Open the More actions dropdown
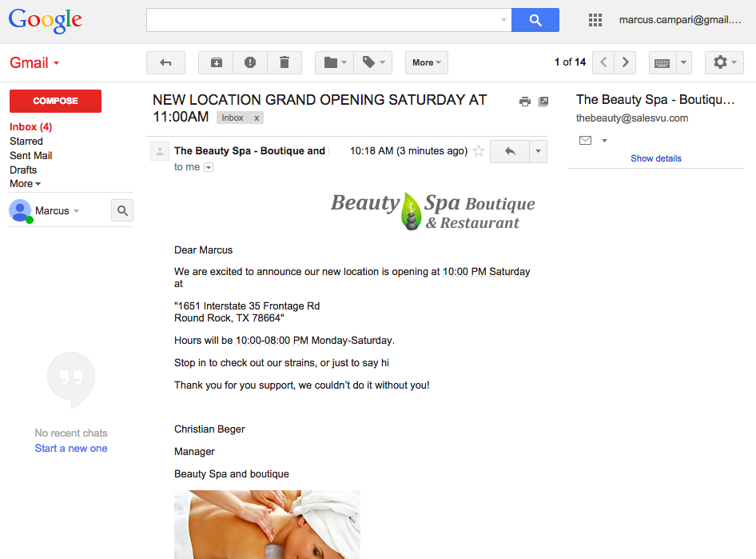 pos(427,62)
